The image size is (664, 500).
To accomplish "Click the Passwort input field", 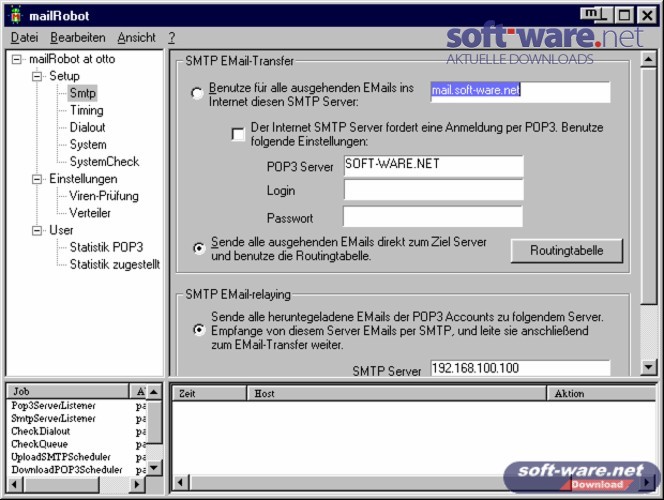I will coord(433,217).
